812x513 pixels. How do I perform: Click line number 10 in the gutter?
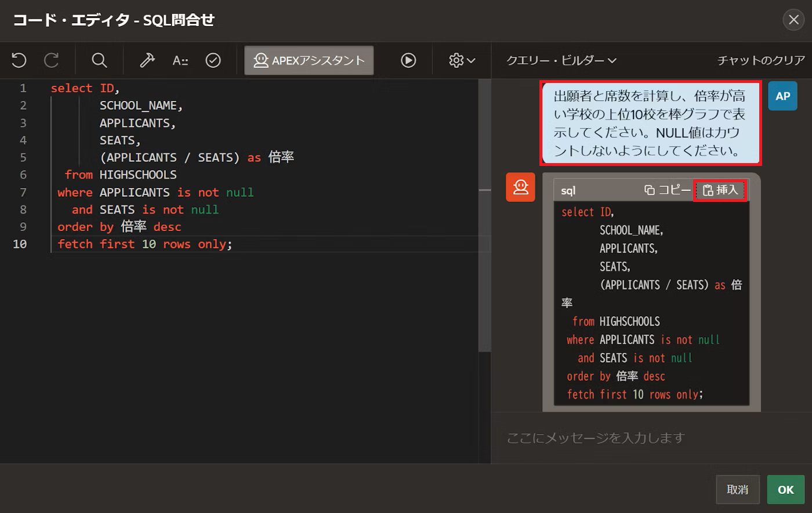[x=20, y=244]
